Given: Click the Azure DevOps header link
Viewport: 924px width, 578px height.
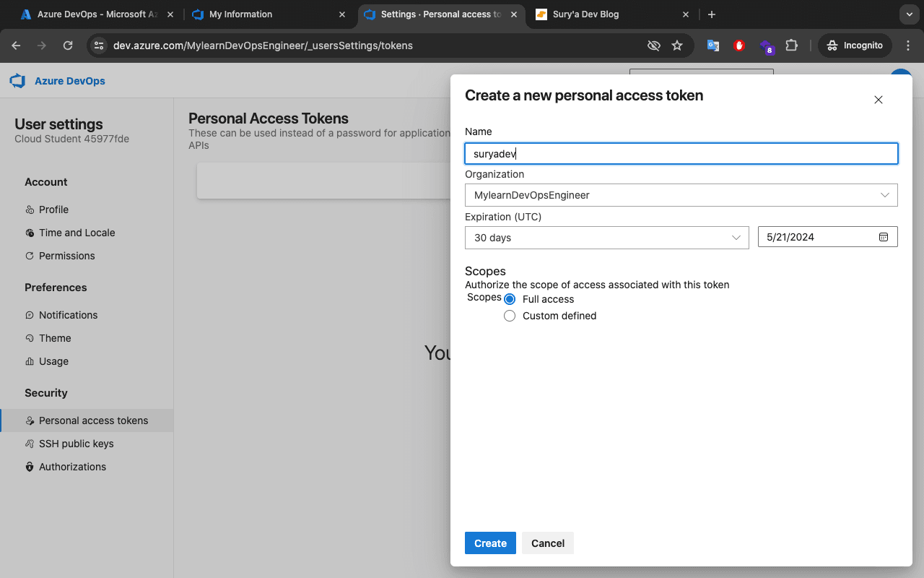Looking at the screenshot, I should coord(70,81).
